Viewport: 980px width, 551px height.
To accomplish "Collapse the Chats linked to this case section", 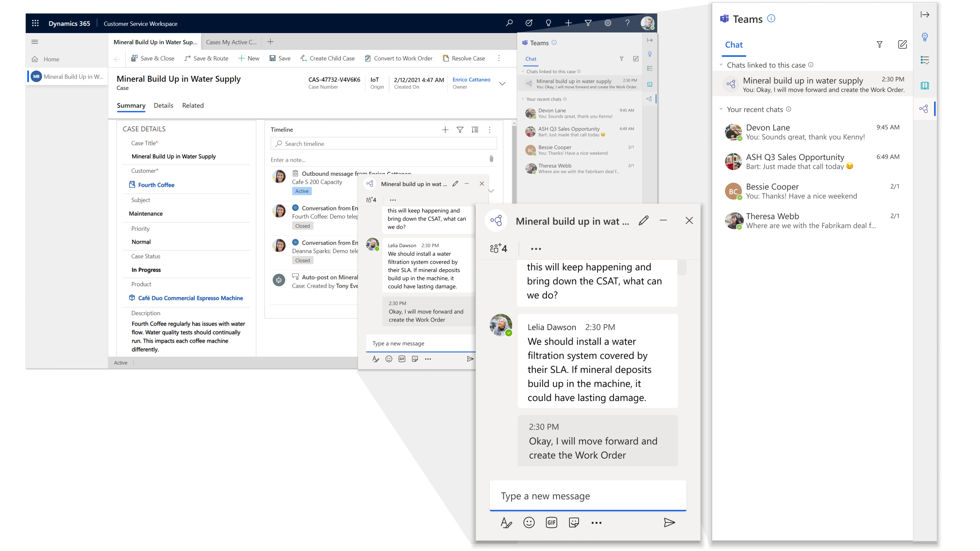I will click(x=721, y=65).
